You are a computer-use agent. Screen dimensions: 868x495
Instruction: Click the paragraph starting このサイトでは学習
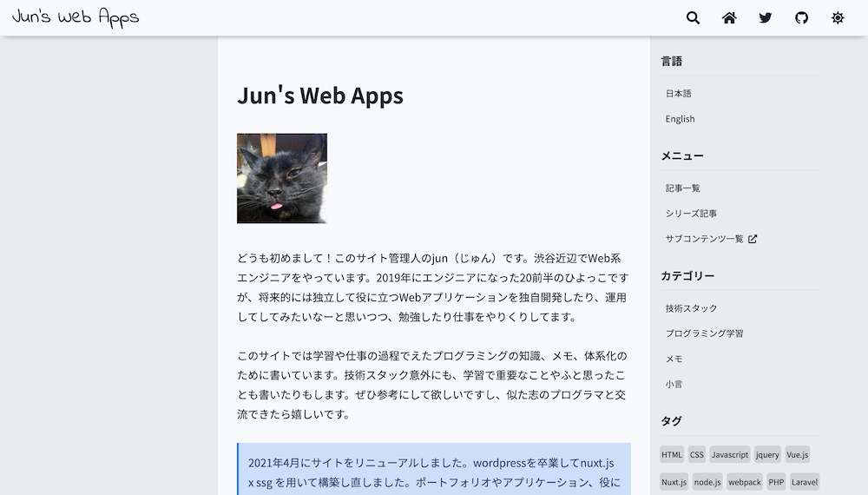click(x=432, y=385)
